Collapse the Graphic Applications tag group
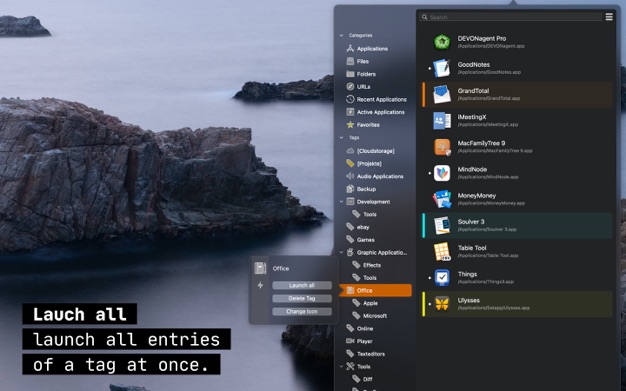626x391 pixels. click(x=341, y=252)
